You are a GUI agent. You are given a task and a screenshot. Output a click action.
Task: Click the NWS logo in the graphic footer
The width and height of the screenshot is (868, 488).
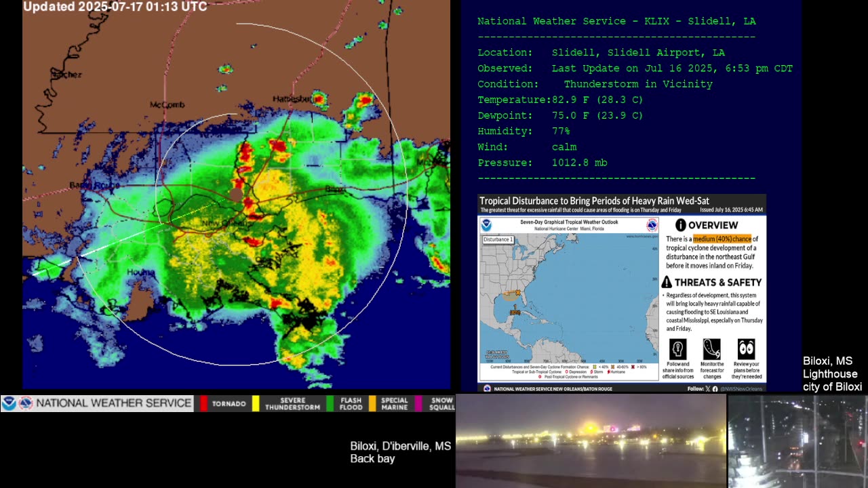coord(487,389)
